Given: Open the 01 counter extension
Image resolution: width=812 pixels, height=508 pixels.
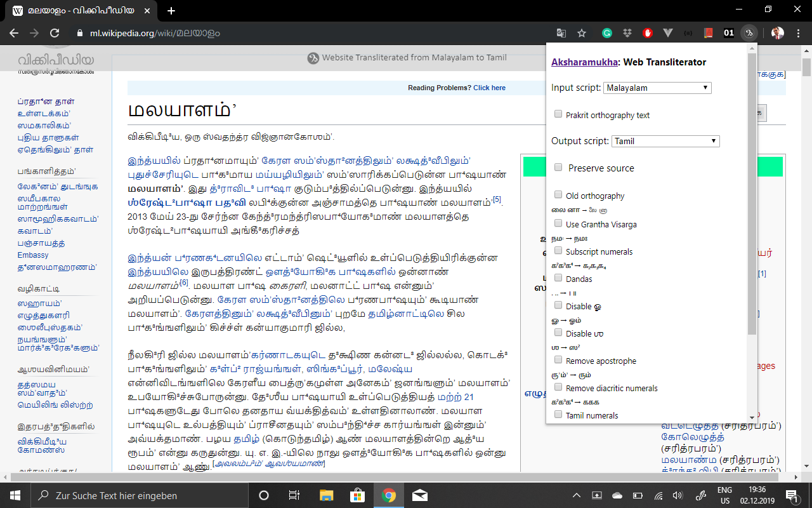Looking at the screenshot, I should pyautogui.click(x=729, y=33).
